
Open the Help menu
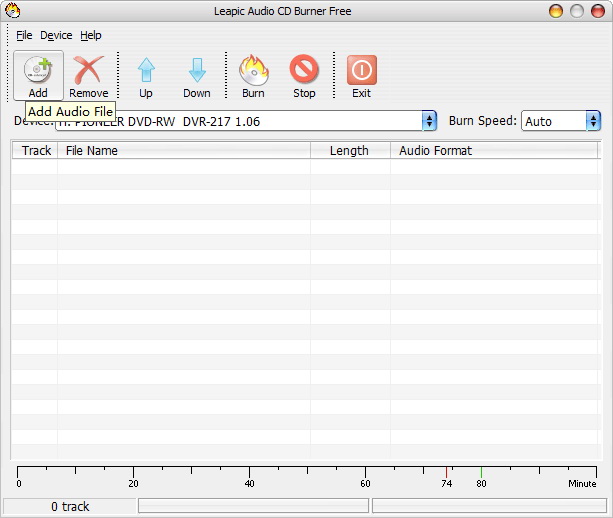pyautogui.click(x=91, y=35)
